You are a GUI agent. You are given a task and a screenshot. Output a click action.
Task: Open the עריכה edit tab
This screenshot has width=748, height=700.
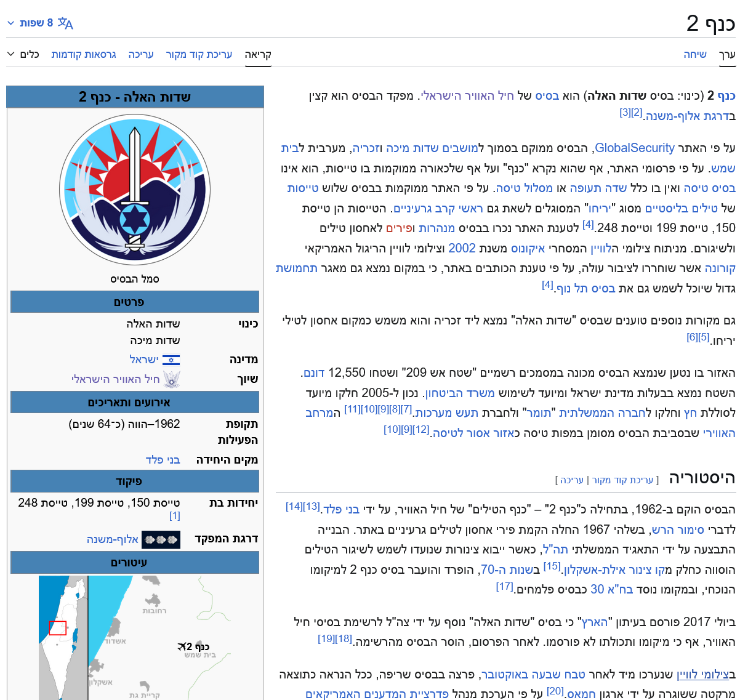point(141,55)
